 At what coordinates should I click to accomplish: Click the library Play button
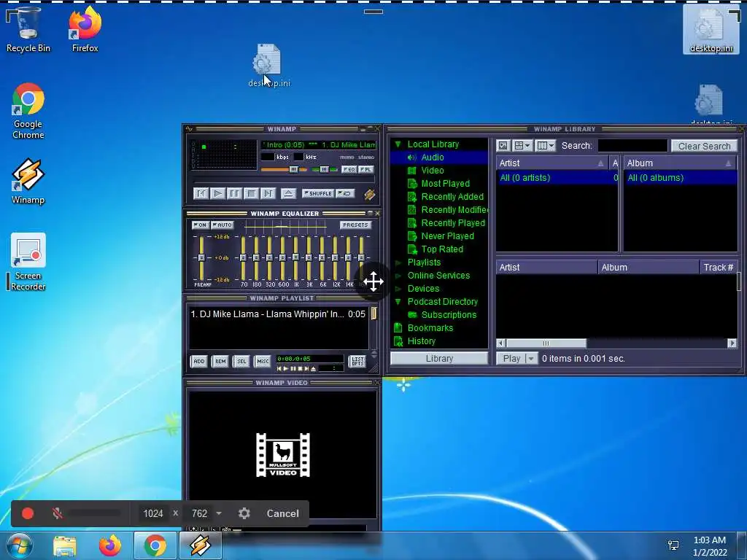tap(511, 359)
